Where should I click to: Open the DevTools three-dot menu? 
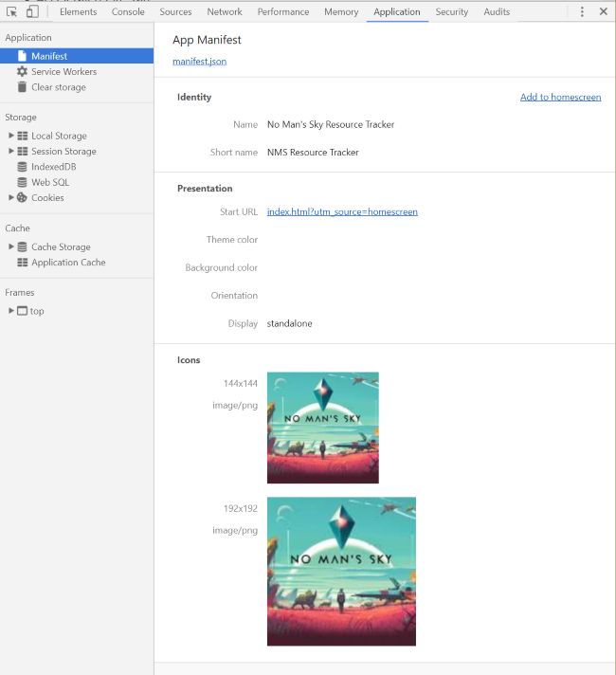[582, 11]
